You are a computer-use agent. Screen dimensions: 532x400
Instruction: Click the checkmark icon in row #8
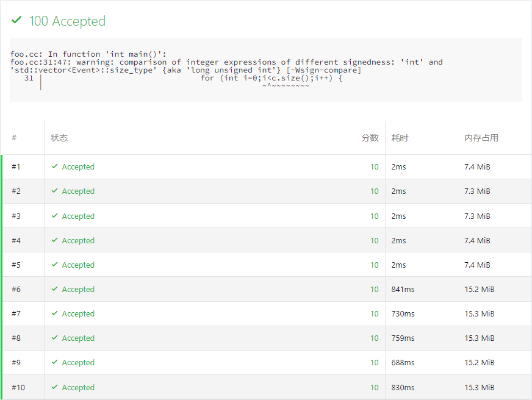point(55,338)
